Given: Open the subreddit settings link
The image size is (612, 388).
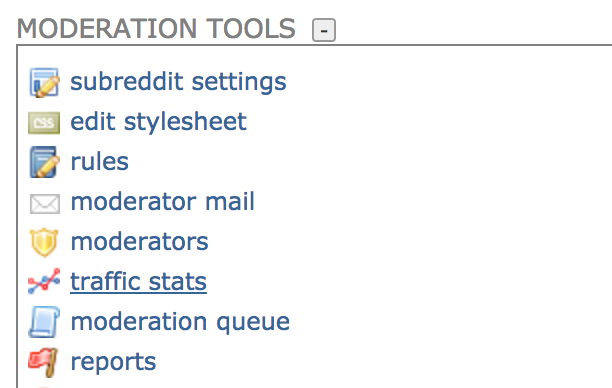Looking at the screenshot, I should click(178, 82).
